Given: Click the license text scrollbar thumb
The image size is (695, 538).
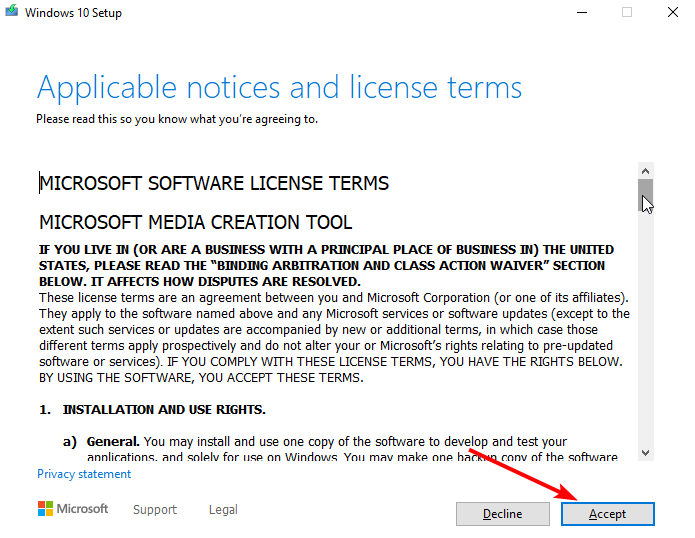Looking at the screenshot, I should [x=645, y=195].
